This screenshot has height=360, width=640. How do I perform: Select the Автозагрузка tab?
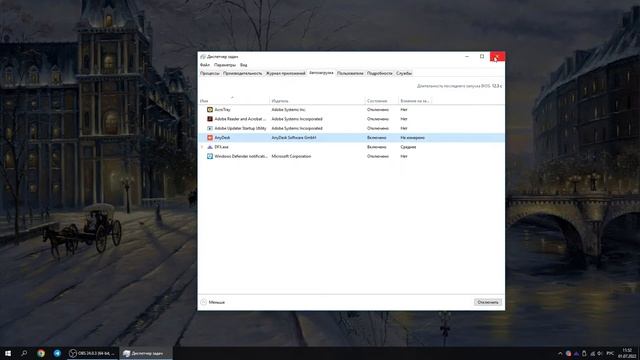pos(321,73)
